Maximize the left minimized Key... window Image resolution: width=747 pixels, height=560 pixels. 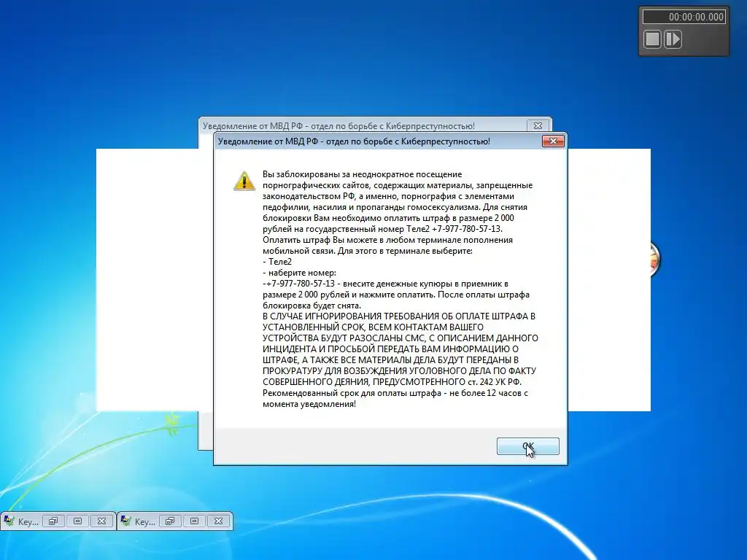point(77,521)
